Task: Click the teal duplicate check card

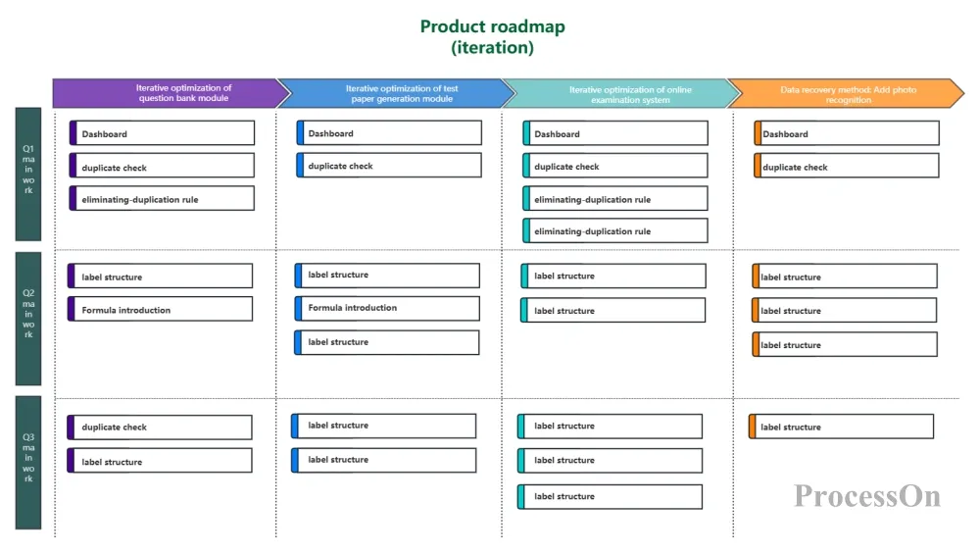Action: [614, 167]
